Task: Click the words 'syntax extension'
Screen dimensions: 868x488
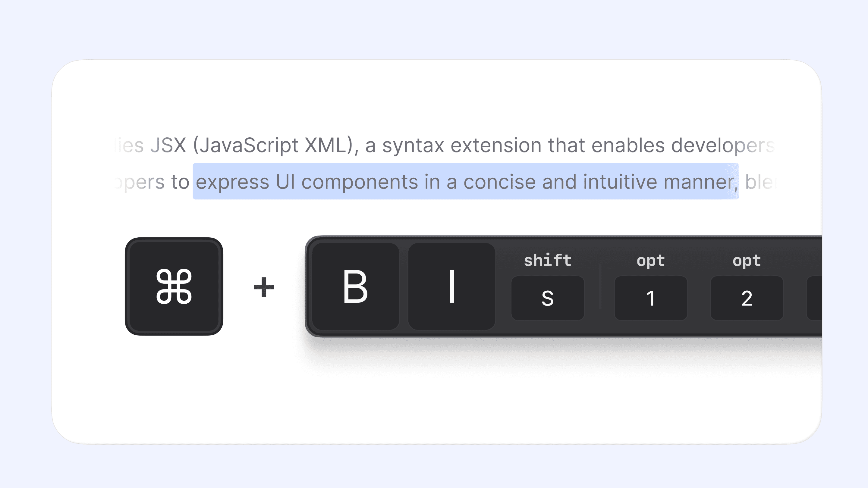Action: pyautogui.click(x=462, y=146)
